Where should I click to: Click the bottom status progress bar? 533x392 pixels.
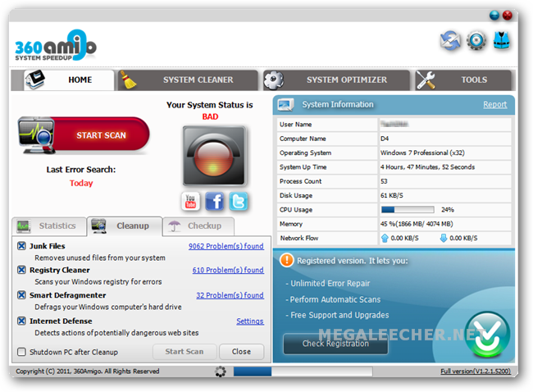click(303, 371)
